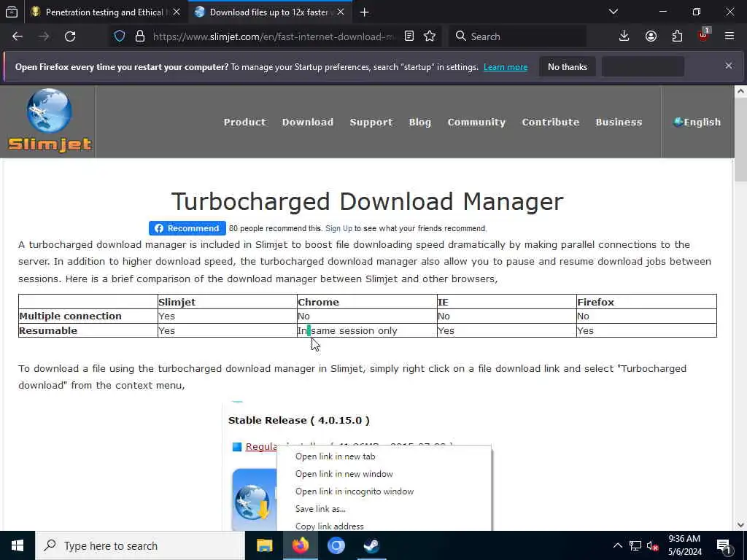Close the Penetration testing tab
This screenshot has height=560, width=747.
177,12
